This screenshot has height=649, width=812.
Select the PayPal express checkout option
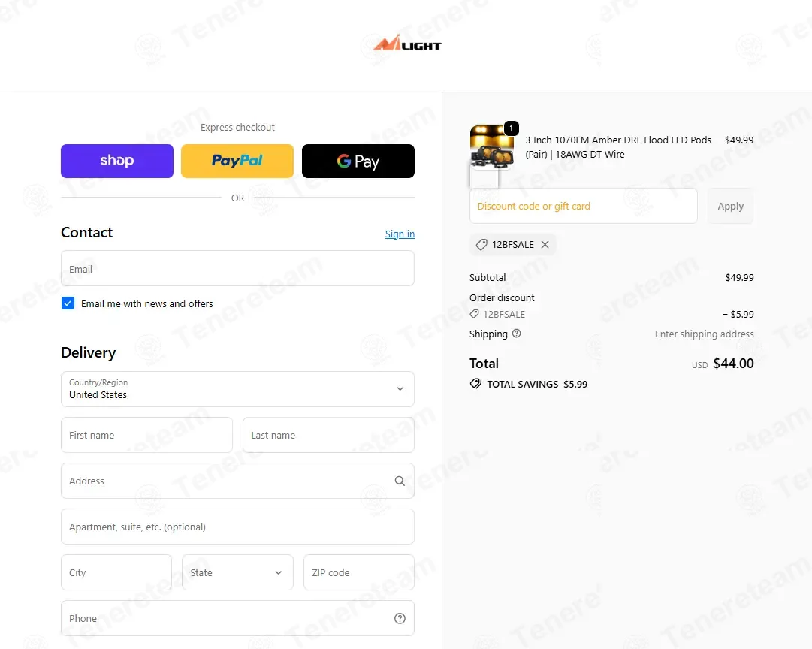(237, 160)
